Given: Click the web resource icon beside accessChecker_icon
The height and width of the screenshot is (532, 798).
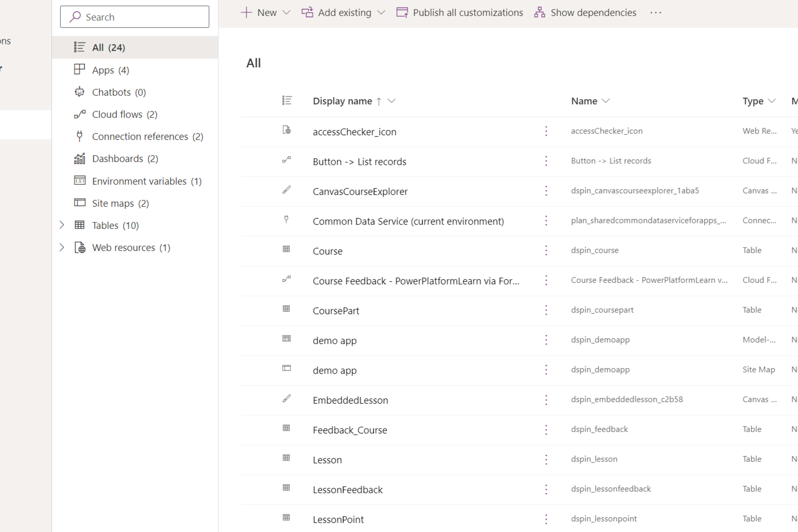Looking at the screenshot, I should coord(287,130).
